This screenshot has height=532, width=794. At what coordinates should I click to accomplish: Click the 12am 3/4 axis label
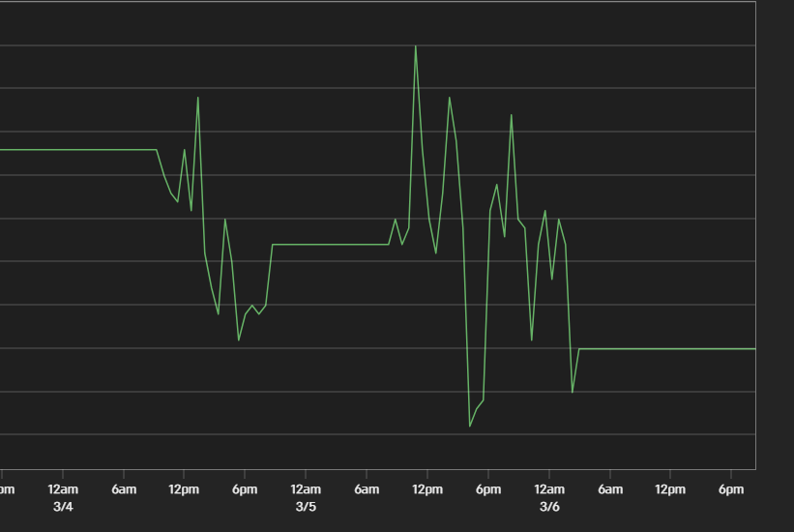62,497
